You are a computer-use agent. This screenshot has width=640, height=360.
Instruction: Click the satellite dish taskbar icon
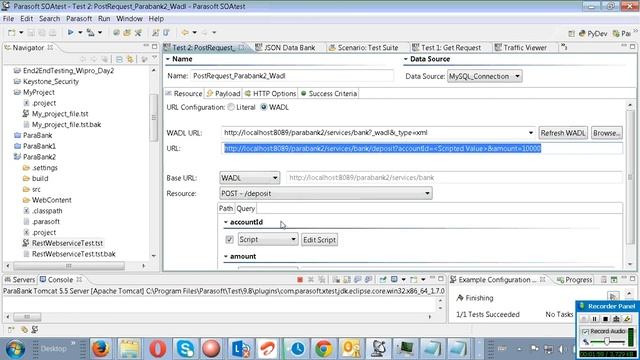click(378, 349)
